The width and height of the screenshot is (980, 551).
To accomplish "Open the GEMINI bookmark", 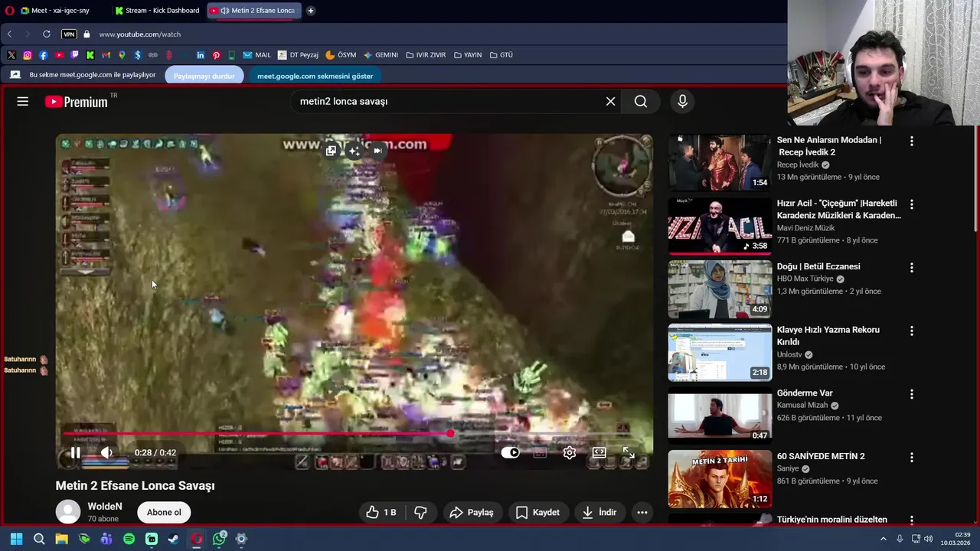I will (381, 55).
